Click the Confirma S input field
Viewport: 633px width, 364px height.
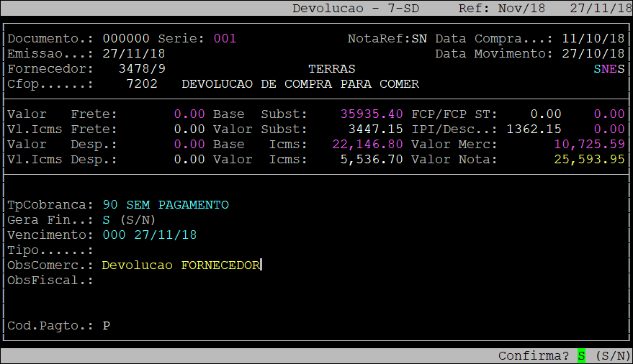(x=581, y=355)
